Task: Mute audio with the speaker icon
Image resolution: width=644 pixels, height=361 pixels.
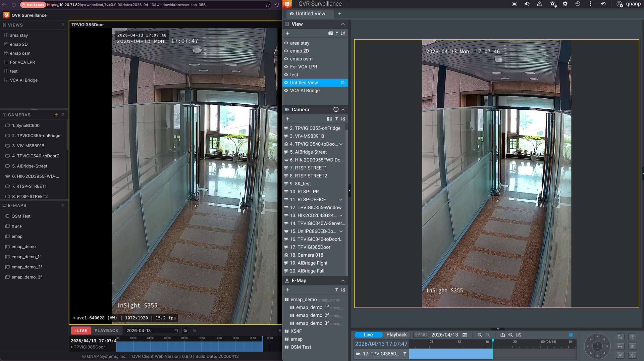Action: click(x=527, y=4)
